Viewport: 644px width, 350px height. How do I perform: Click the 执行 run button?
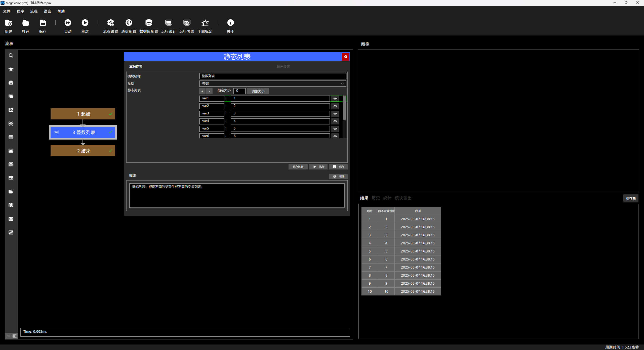pyautogui.click(x=318, y=167)
